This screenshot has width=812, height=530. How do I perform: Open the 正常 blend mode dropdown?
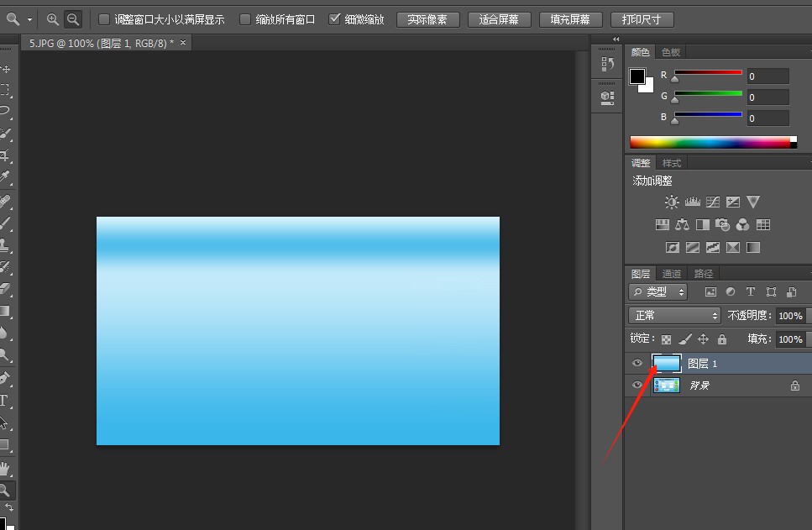[674, 315]
